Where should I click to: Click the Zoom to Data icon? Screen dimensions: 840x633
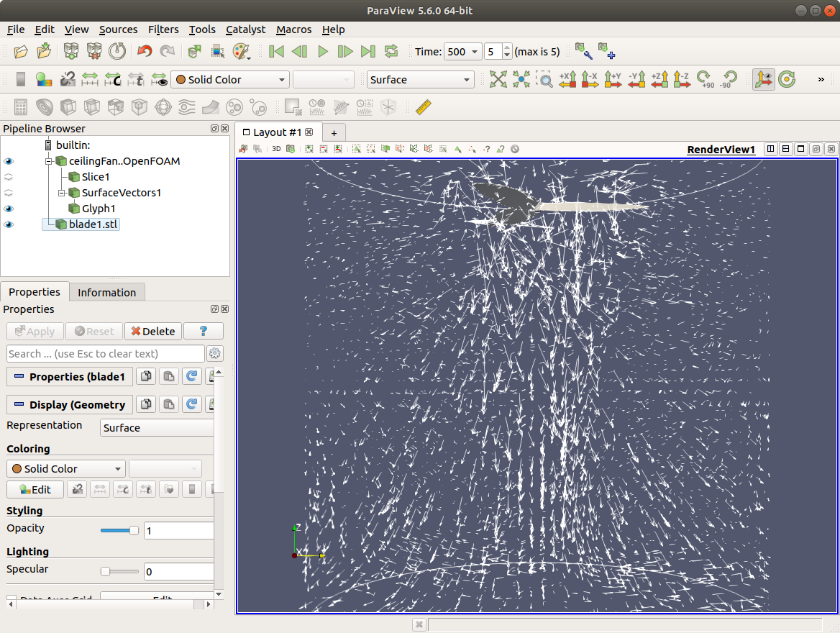click(x=521, y=79)
